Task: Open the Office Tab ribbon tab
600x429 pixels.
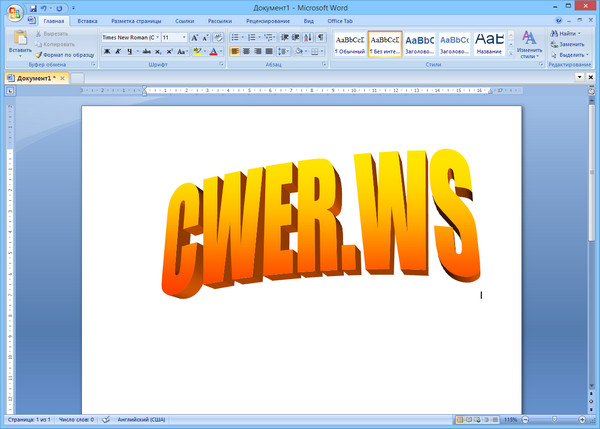Action: (x=340, y=21)
